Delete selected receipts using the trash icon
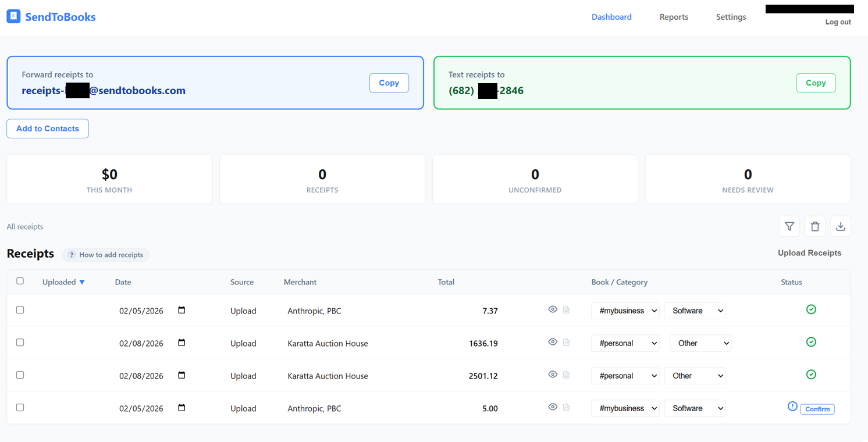The width and height of the screenshot is (868, 442). [815, 226]
